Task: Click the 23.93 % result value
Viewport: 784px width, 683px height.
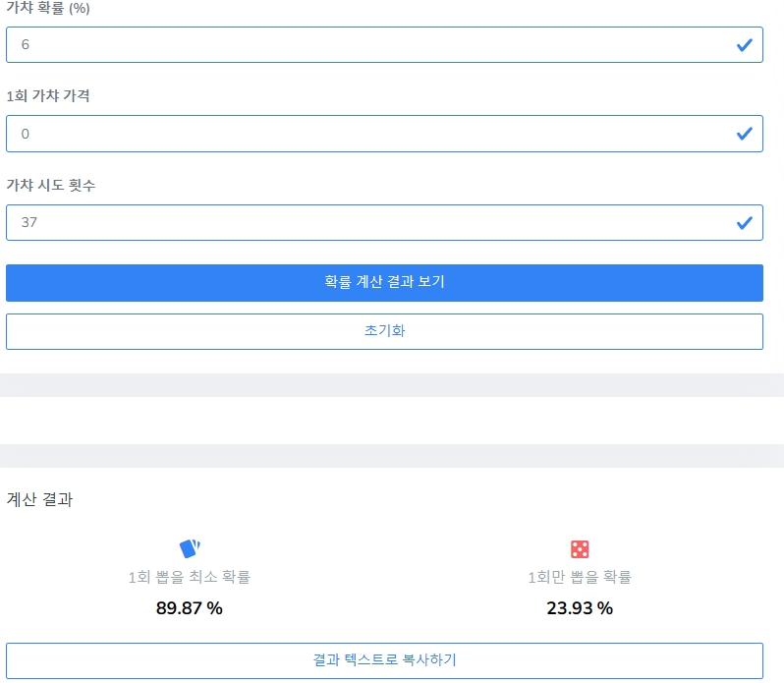Action: tap(580, 608)
